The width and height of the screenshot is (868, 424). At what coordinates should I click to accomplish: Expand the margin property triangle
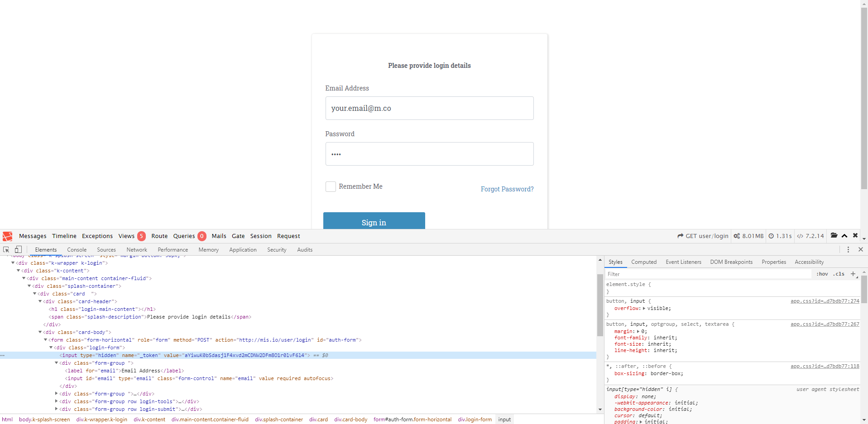click(x=638, y=331)
